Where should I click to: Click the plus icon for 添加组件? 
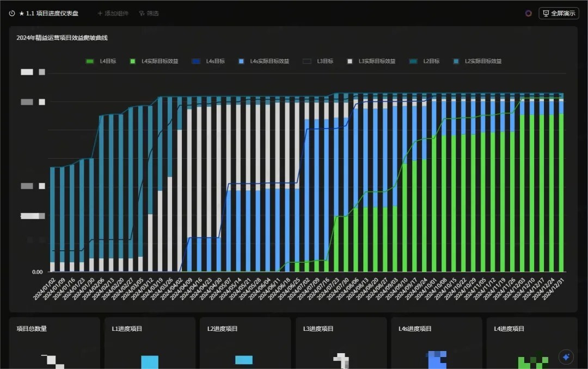click(x=100, y=13)
